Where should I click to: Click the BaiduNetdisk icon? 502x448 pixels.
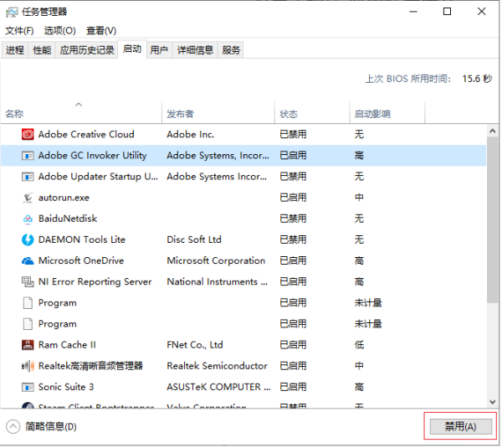tap(28, 219)
